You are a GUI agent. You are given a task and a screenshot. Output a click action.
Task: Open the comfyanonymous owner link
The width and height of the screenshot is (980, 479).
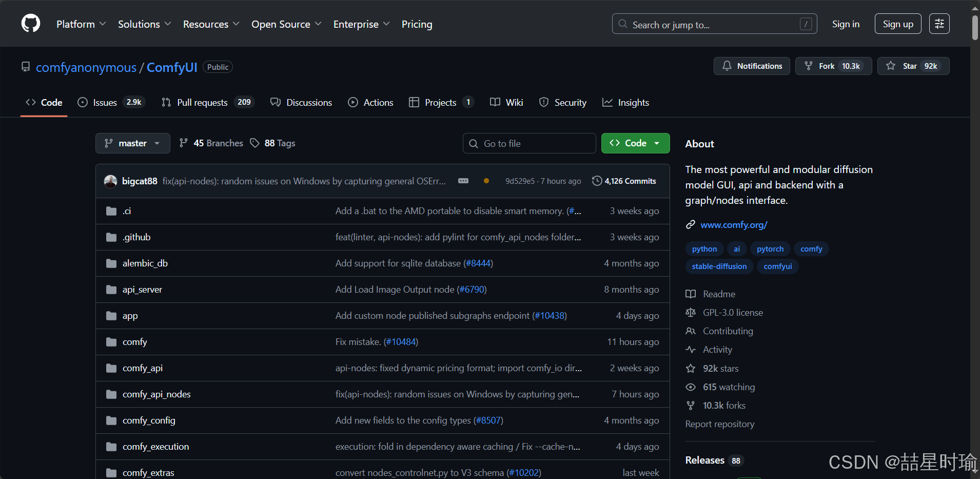point(86,67)
